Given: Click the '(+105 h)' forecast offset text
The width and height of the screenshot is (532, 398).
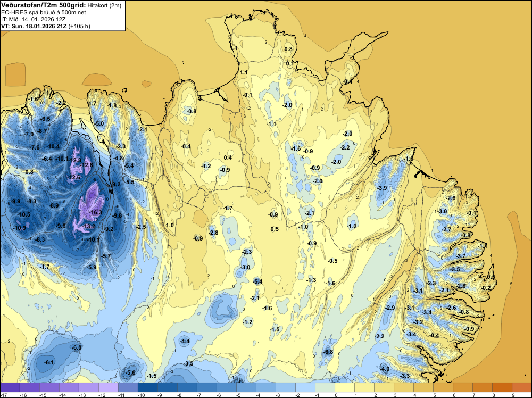Looking at the screenshot, I should tap(79, 26).
